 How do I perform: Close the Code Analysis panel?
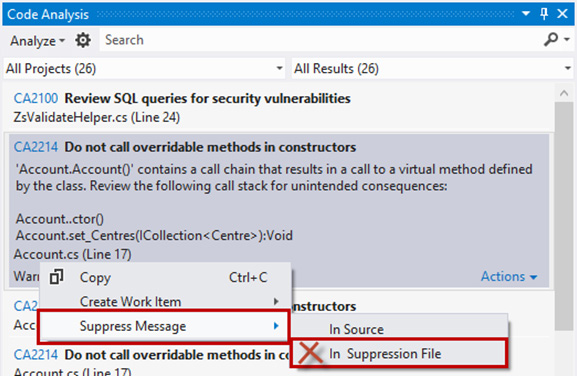click(x=562, y=14)
